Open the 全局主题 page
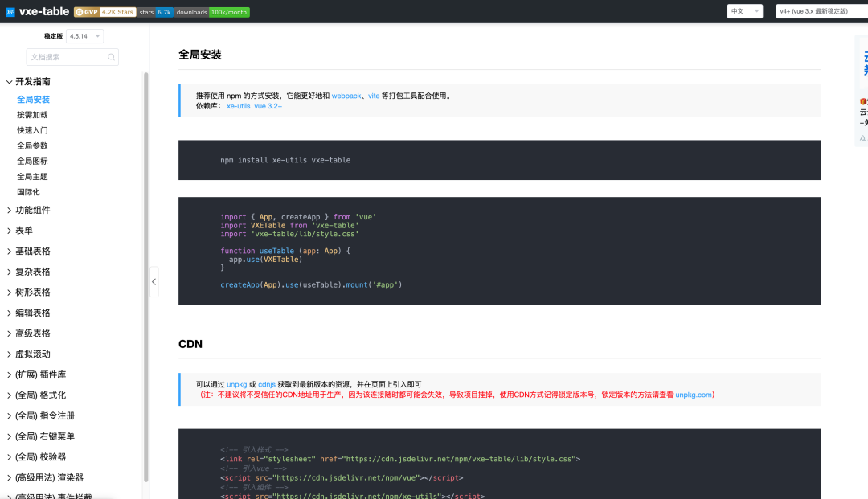Screen dimensions: 868x499 coord(32,177)
